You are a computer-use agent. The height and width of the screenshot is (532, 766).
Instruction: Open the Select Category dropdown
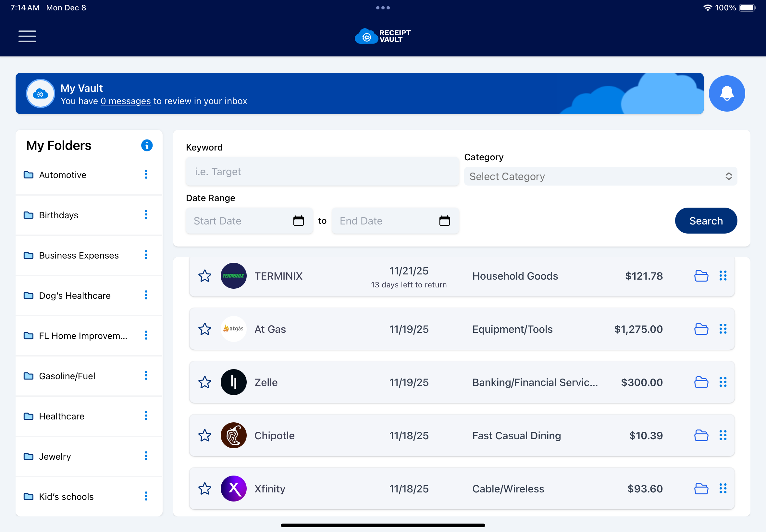point(600,176)
